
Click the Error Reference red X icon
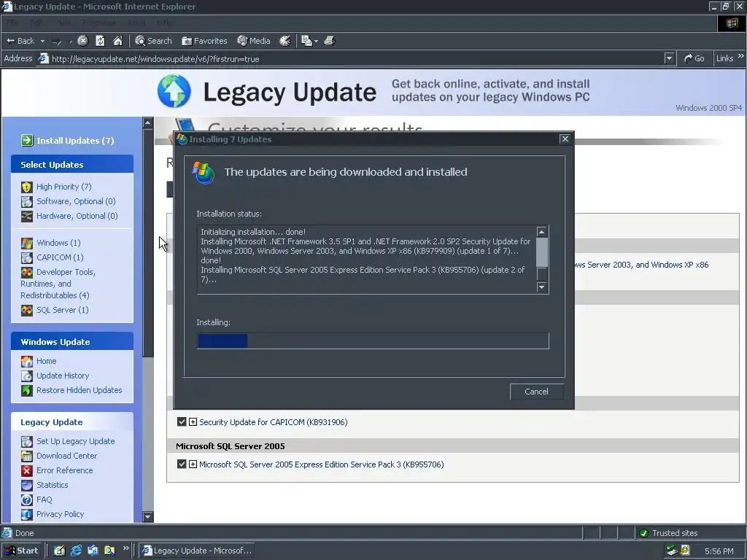click(27, 470)
